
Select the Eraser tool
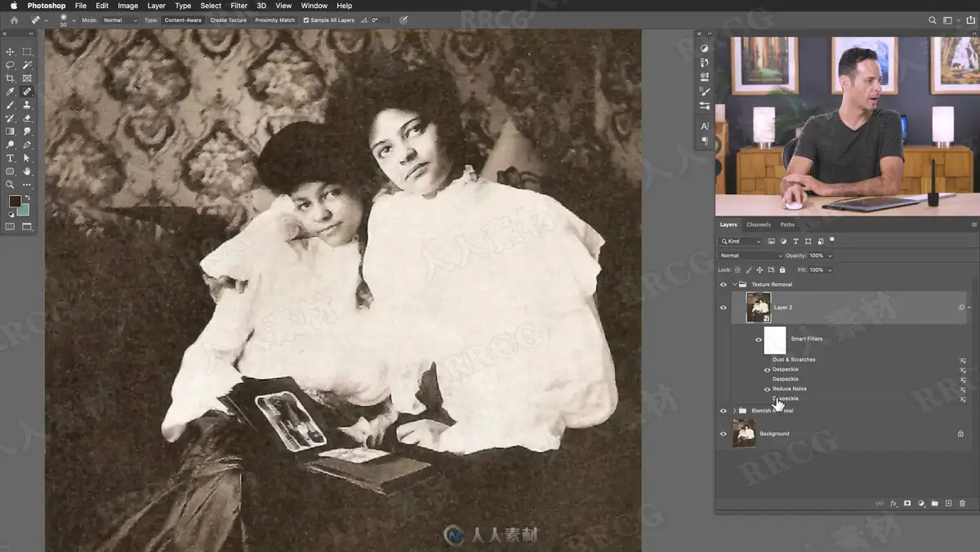(x=27, y=118)
